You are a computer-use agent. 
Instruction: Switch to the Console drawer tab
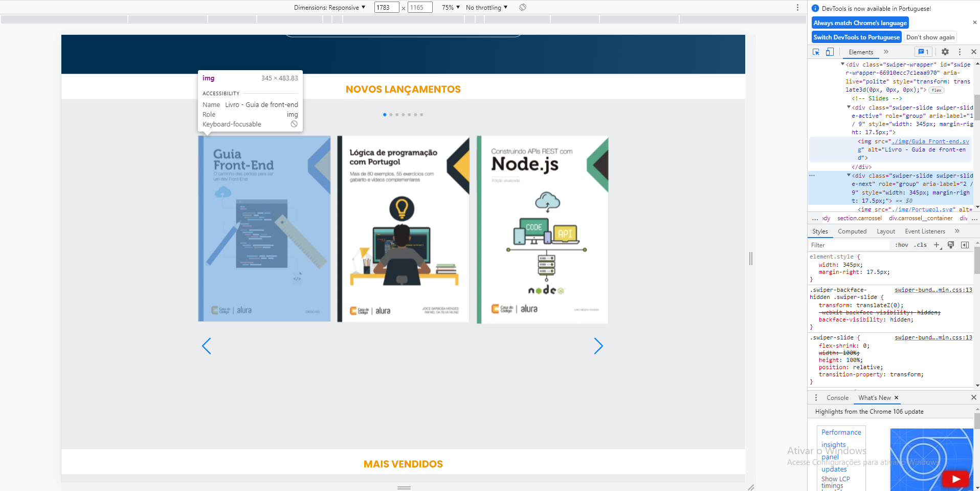837,397
